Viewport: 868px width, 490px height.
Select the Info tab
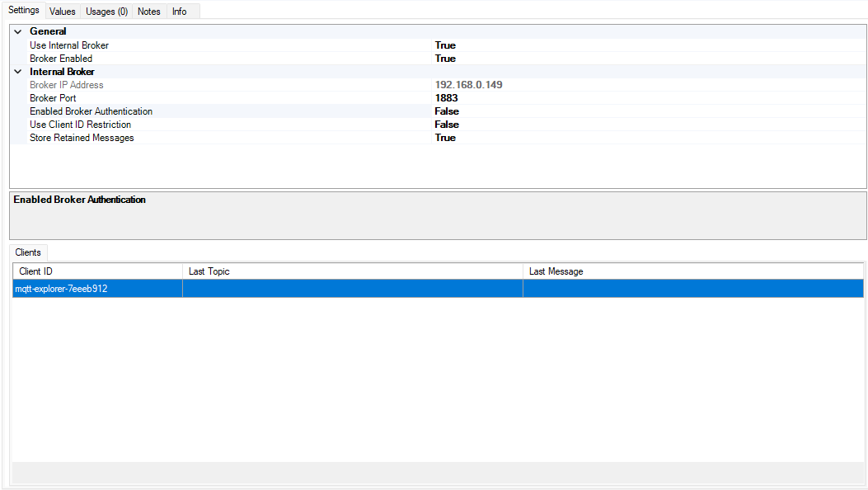click(x=179, y=12)
